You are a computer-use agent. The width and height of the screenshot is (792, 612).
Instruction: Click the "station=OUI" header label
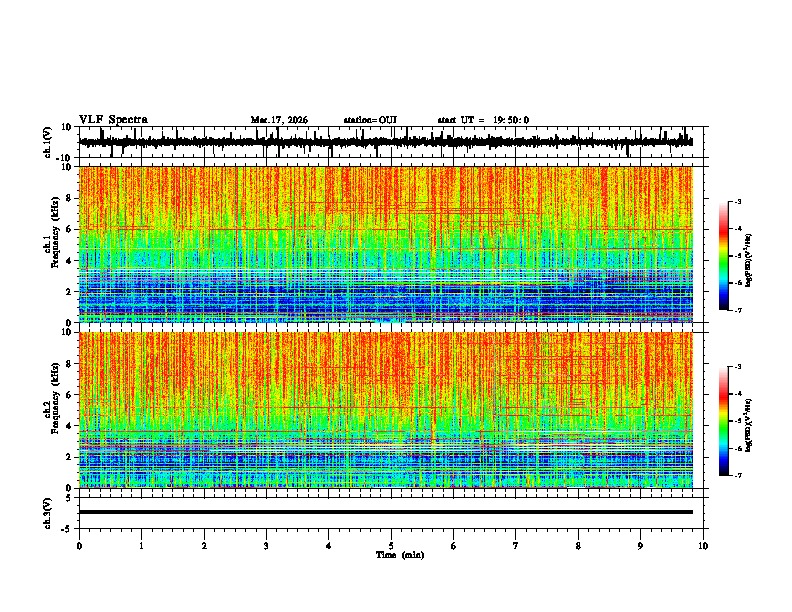coord(370,120)
